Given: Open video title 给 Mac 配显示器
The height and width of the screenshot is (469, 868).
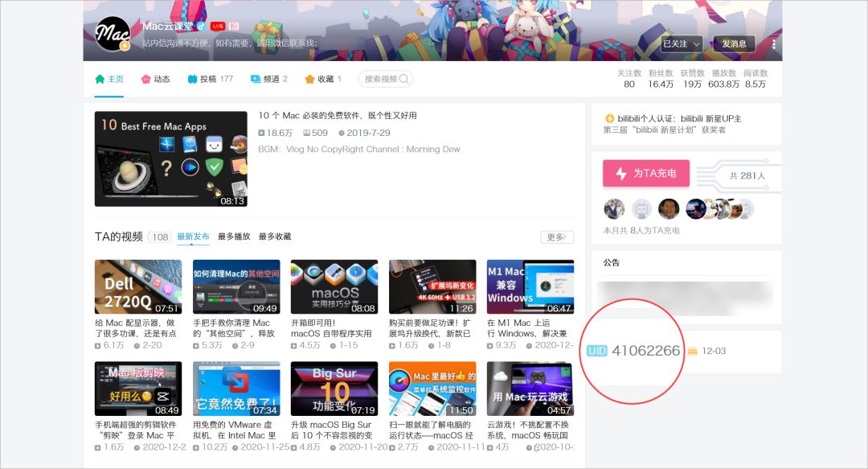Looking at the screenshot, I should point(136,328).
